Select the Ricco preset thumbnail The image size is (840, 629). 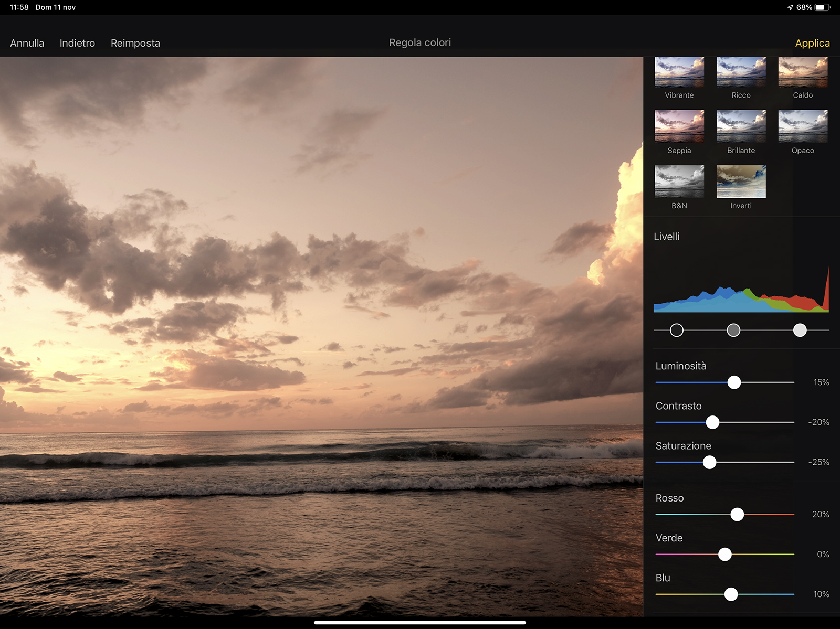pyautogui.click(x=741, y=72)
